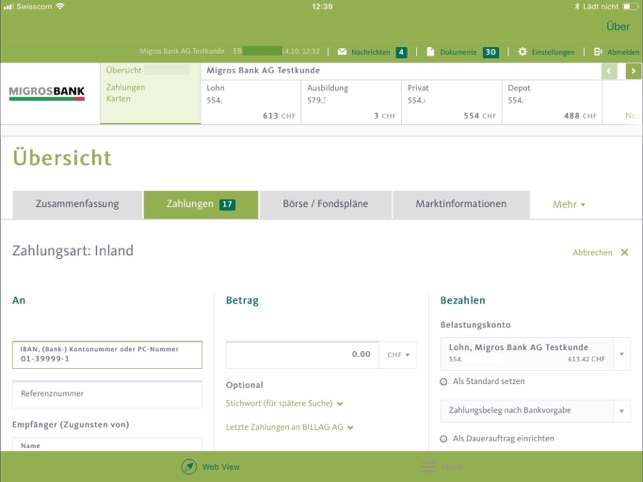The height and width of the screenshot is (482, 643).
Task: Click the 'Zahlungsart: Inland' heading
Action: tap(73, 251)
